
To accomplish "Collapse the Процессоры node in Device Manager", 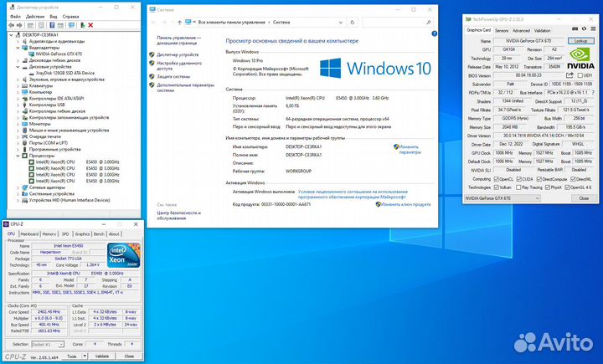I will coord(18,156).
